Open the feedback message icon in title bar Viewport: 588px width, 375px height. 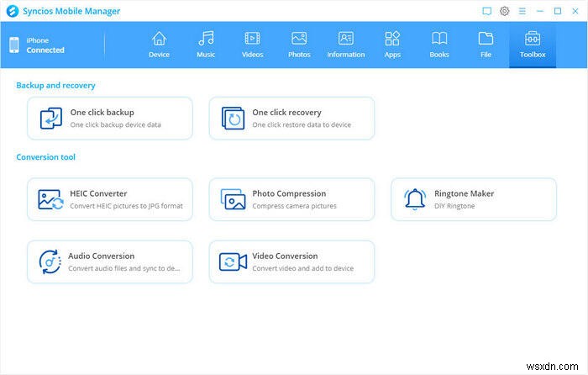click(486, 11)
